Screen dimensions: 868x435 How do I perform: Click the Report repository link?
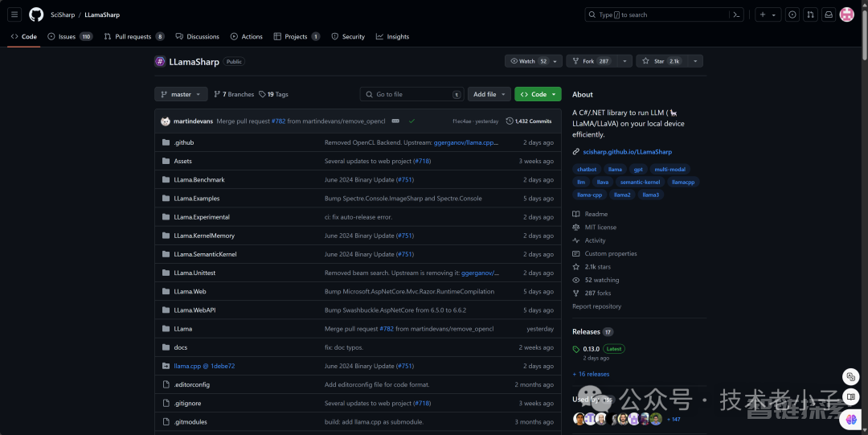pyautogui.click(x=596, y=306)
